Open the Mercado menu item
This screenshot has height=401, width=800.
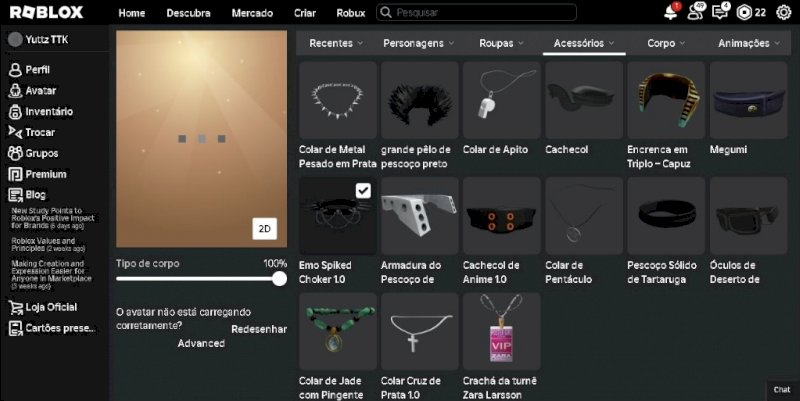[x=252, y=13]
